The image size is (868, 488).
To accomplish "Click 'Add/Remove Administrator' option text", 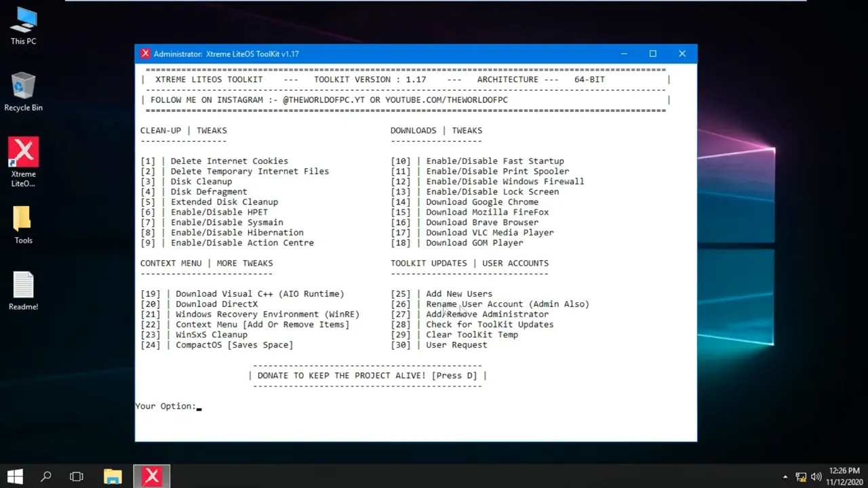I will 488,314.
